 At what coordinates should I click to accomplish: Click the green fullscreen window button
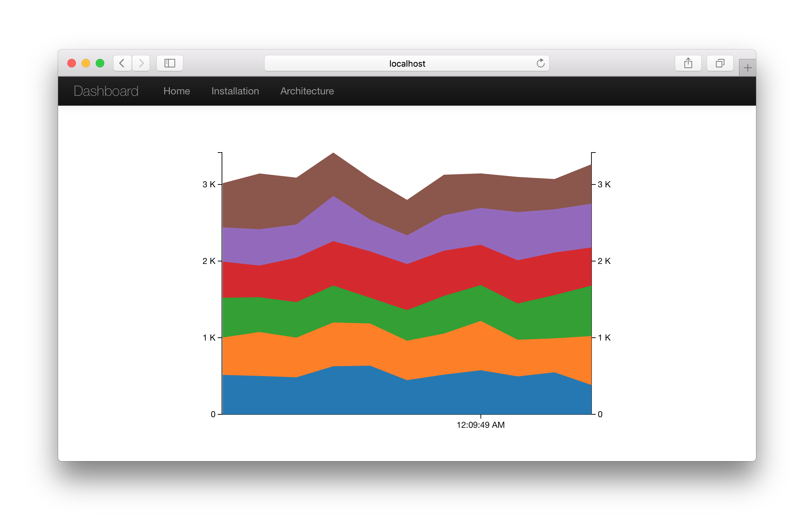coord(100,63)
